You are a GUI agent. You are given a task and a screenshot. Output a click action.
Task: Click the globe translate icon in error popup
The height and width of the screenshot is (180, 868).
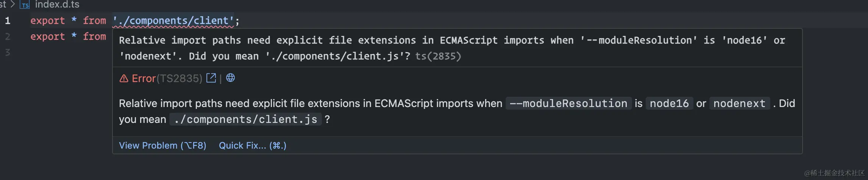pyautogui.click(x=230, y=78)
